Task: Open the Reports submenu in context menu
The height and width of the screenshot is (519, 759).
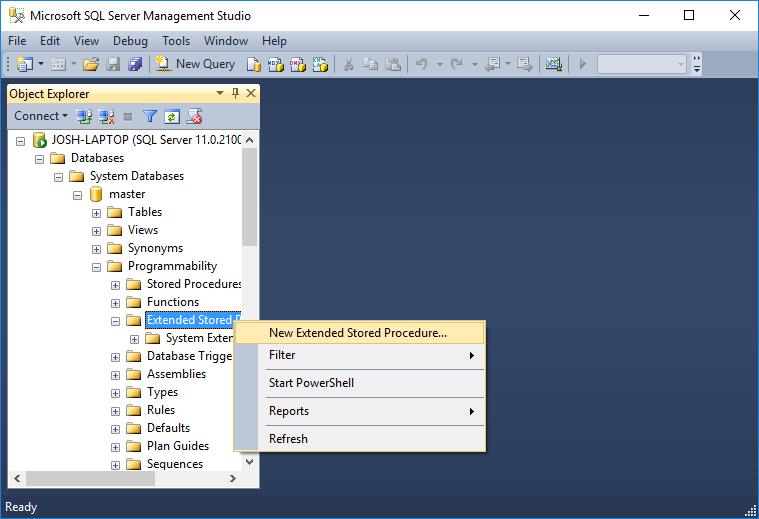Action: point(359,411)
